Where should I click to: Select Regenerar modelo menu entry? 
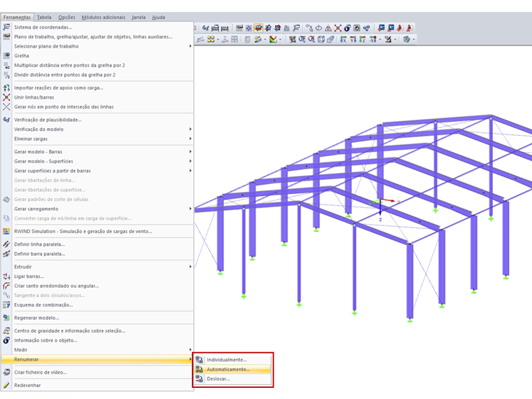click(x=97, y=318)
